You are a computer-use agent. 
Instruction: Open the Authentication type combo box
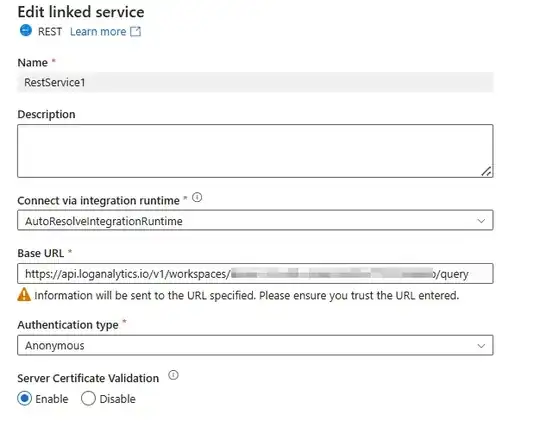coord(255,345)
